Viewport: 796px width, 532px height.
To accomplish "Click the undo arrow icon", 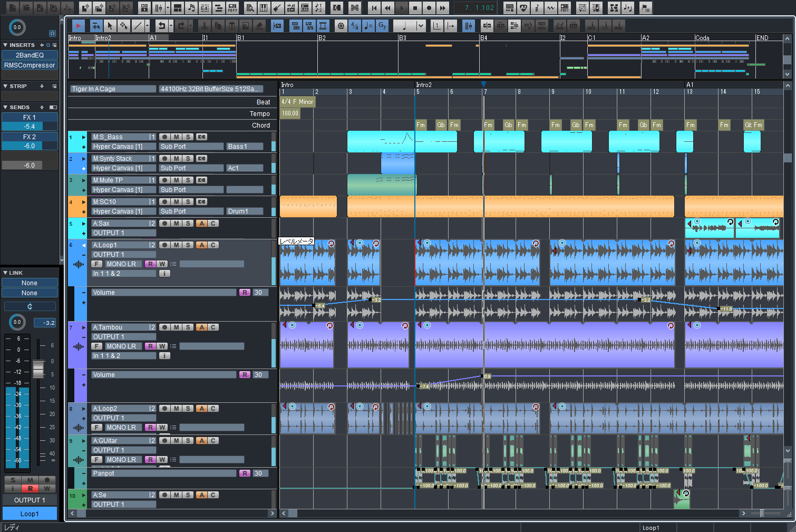I will pyautogui.click(x=162, y=25).
